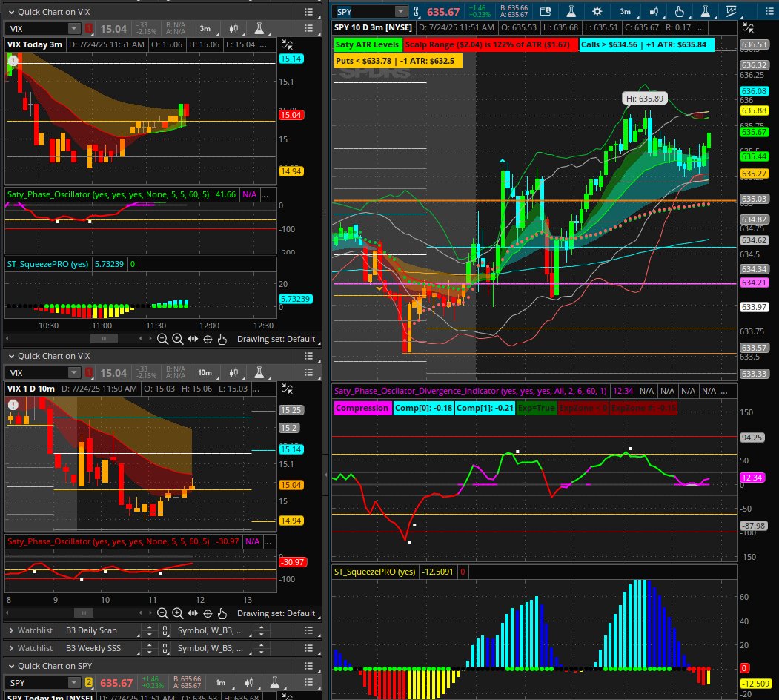Screen dimensions: 779x700
Task: Open the studies flask in SPY 1m quick chart
Action: [275, 683]
